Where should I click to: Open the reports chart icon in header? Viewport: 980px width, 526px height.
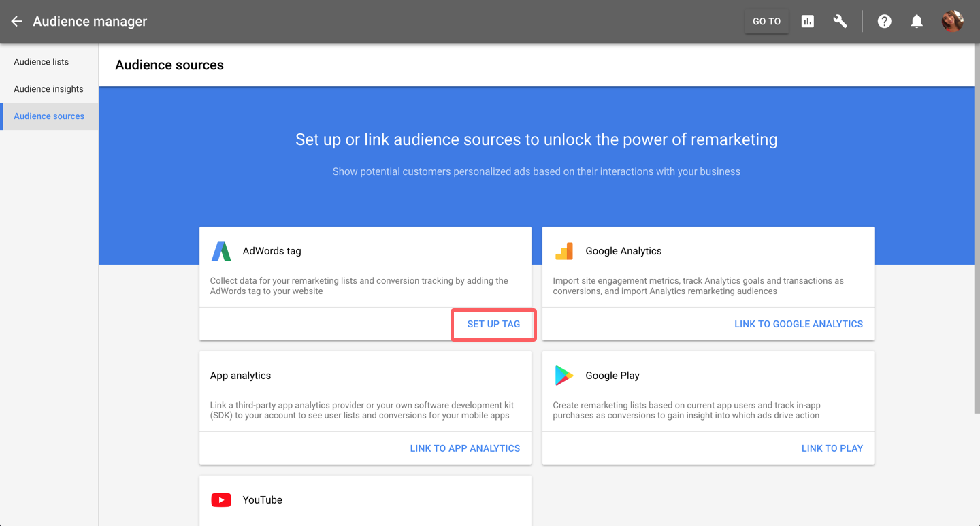click(808, 22)
